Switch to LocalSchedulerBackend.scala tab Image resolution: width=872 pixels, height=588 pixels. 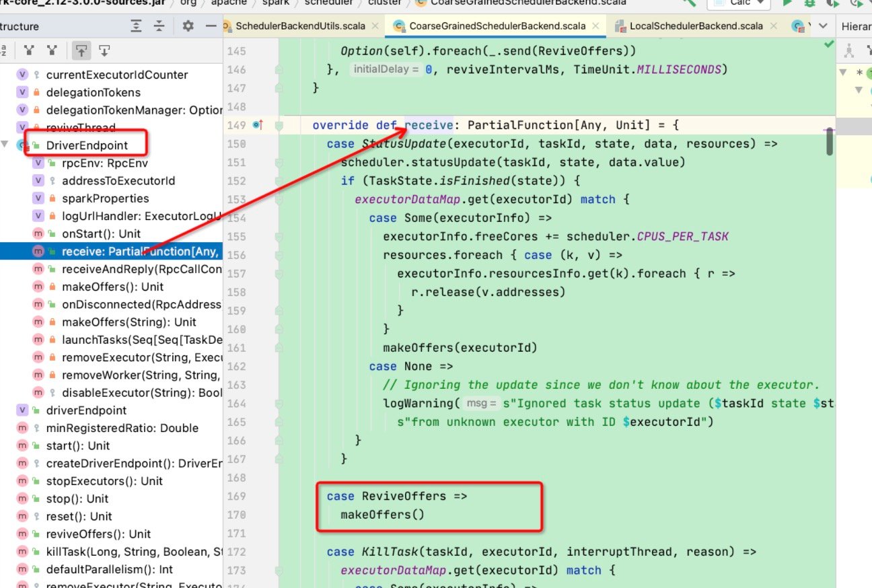tap(696, 26)
